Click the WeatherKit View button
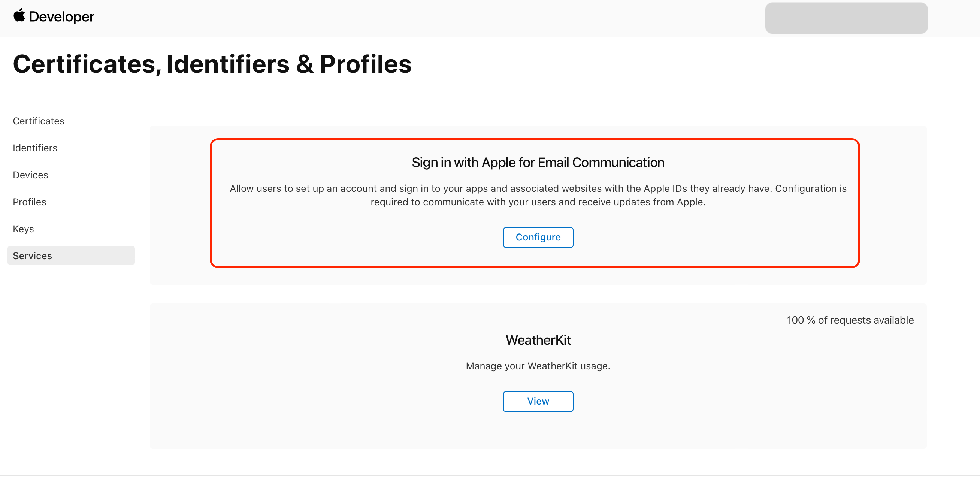The height and width of the screenshot is (478, 980). tap(538, 402)
